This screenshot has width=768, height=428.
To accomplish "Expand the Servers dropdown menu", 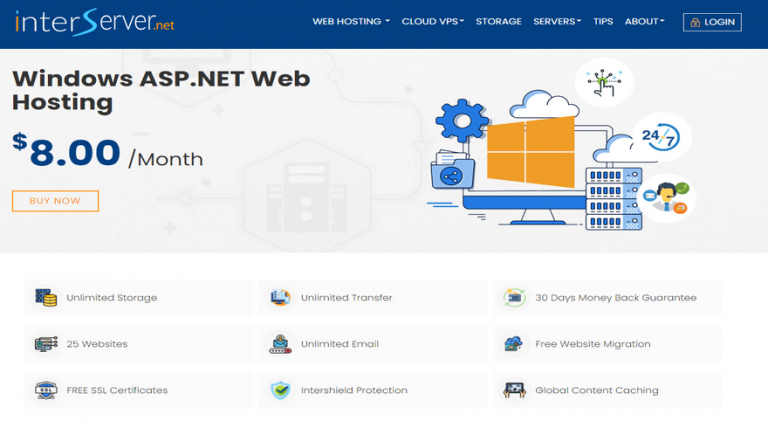I will (557, 21).
